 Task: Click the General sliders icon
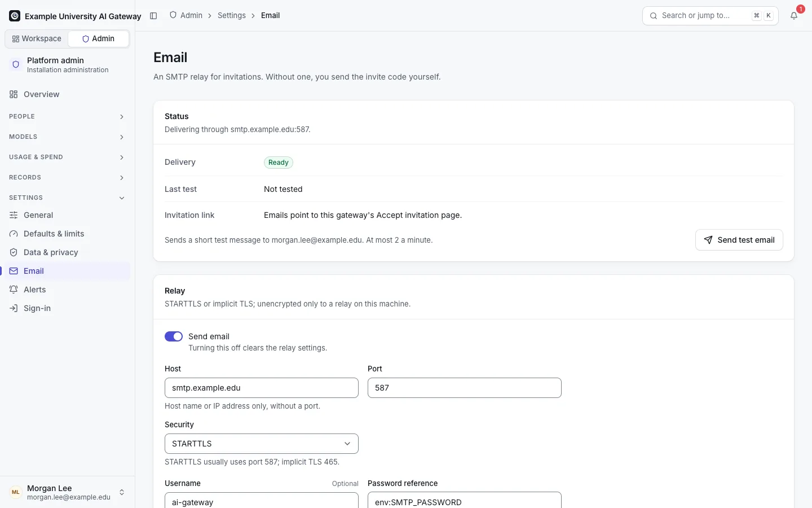coord(14,215)
